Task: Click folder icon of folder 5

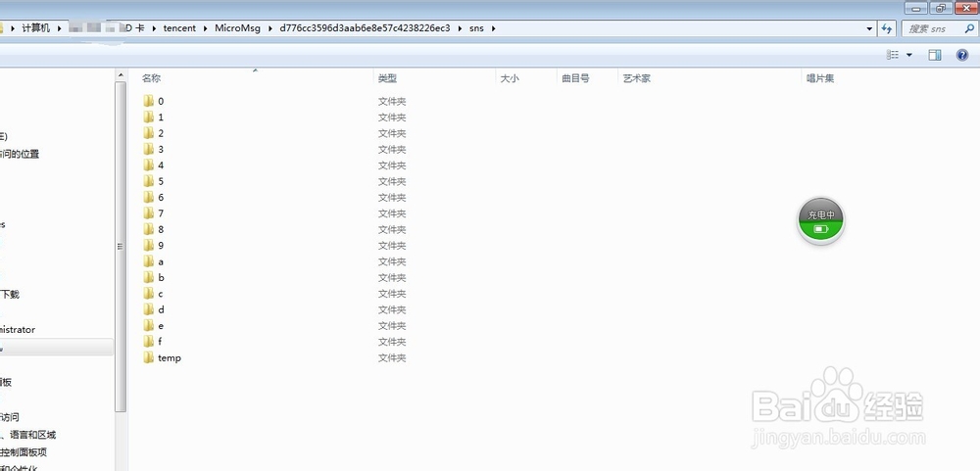Action: 148,181
